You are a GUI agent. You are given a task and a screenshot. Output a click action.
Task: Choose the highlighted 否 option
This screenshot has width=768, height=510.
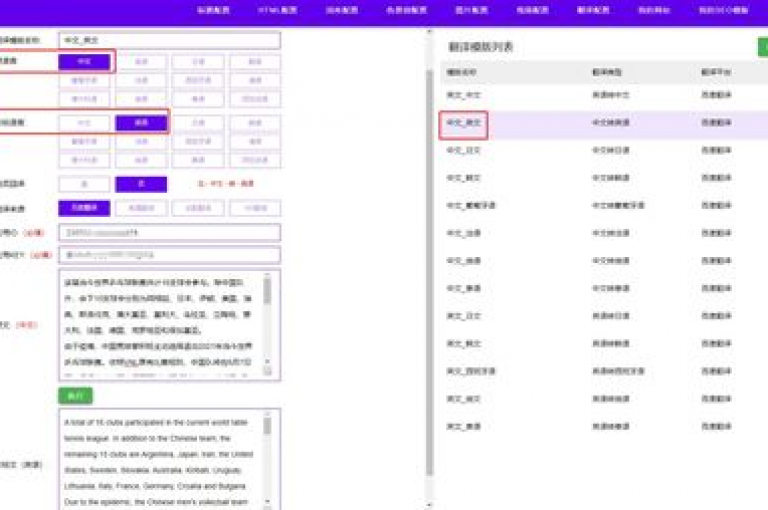(x=141, y=184)
